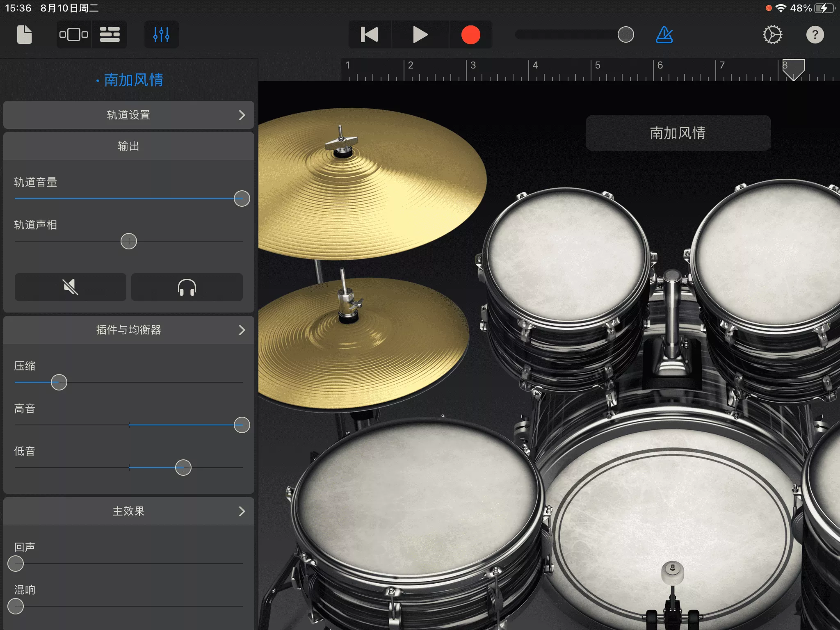The width and height of the screenshot is (840, 630).
Task: Click the Wi-Fi status icon
Action: [x=781, y=8]
